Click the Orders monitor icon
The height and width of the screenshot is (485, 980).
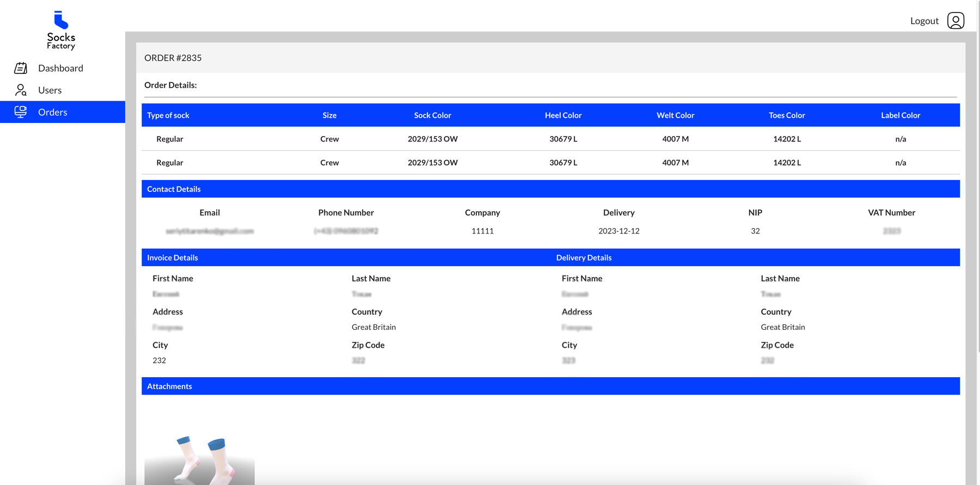coord(21,112)
